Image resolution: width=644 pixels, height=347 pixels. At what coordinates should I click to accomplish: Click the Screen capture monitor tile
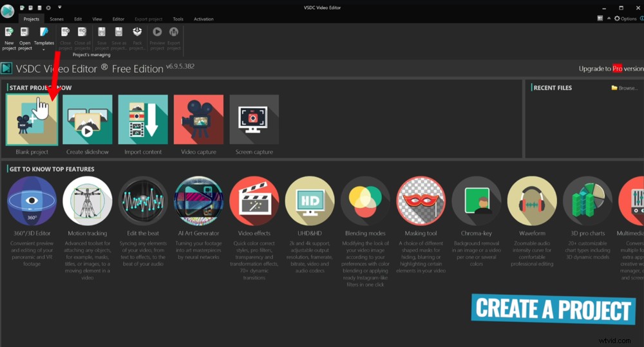[x=254, y=120]
